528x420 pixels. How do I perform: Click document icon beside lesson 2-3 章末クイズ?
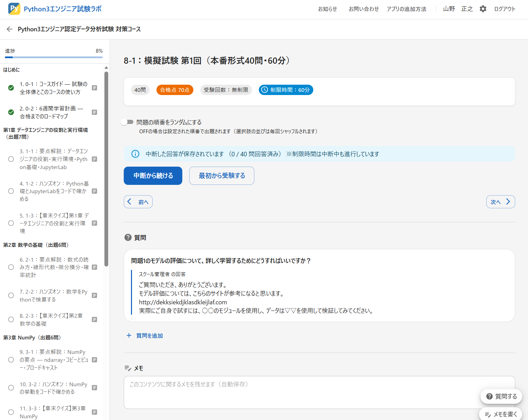click(x=94, y=319)
